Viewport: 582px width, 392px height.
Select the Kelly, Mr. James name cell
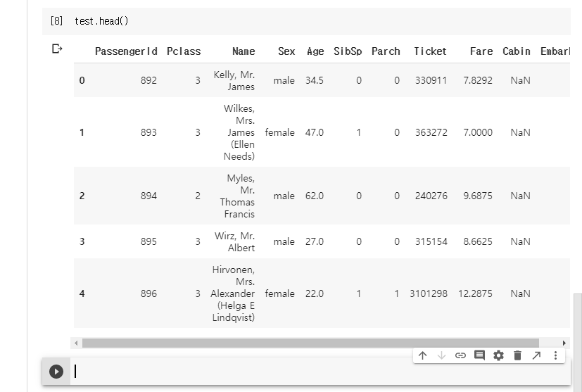pyautogui.click(x=234, y=80)
